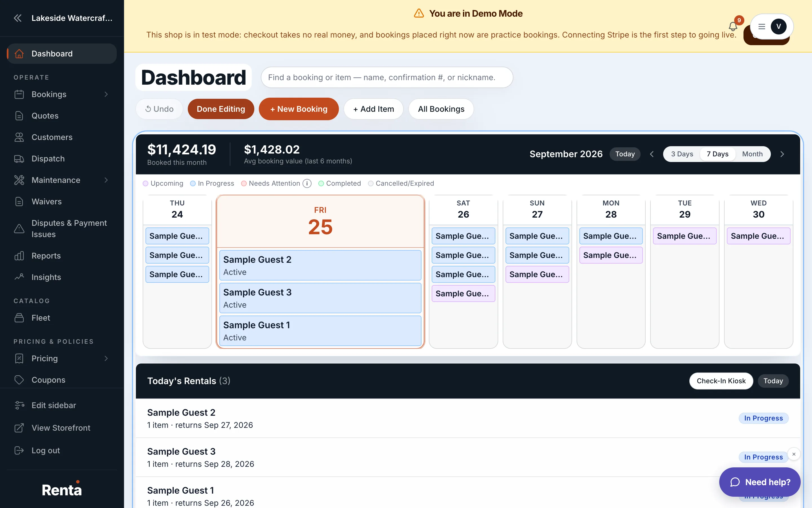Expand the Bookings submenu chevron
Viewport: 812px width, 508px height.
click(106, 95)
